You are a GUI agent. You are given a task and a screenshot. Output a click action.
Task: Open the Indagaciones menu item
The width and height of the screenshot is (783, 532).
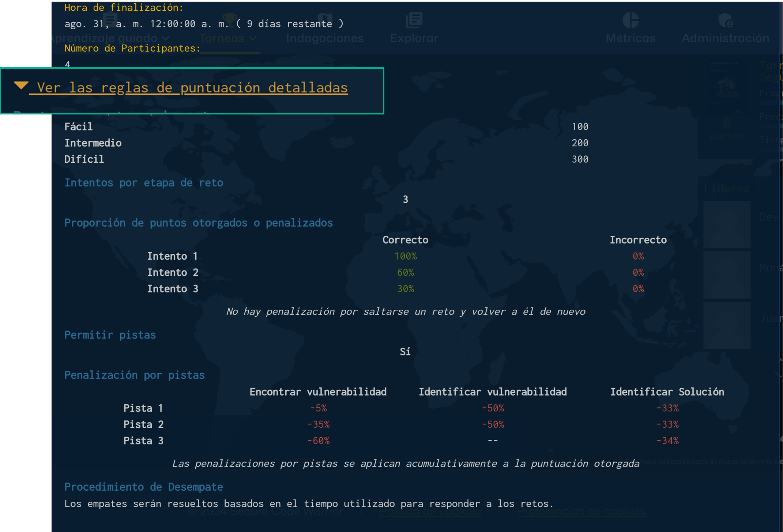(325, 38)
